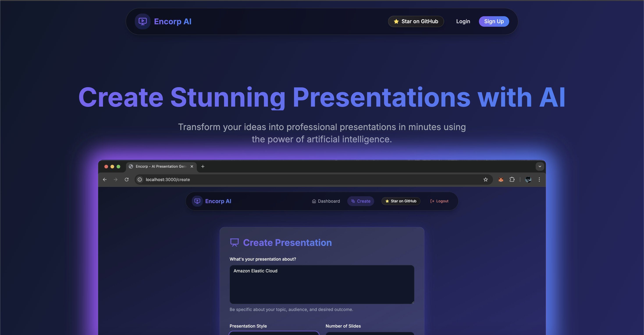Reload the page with the refresh icon
Image resolution: width=644 pixels, height=335 pixels.
[x=126, y=179]
